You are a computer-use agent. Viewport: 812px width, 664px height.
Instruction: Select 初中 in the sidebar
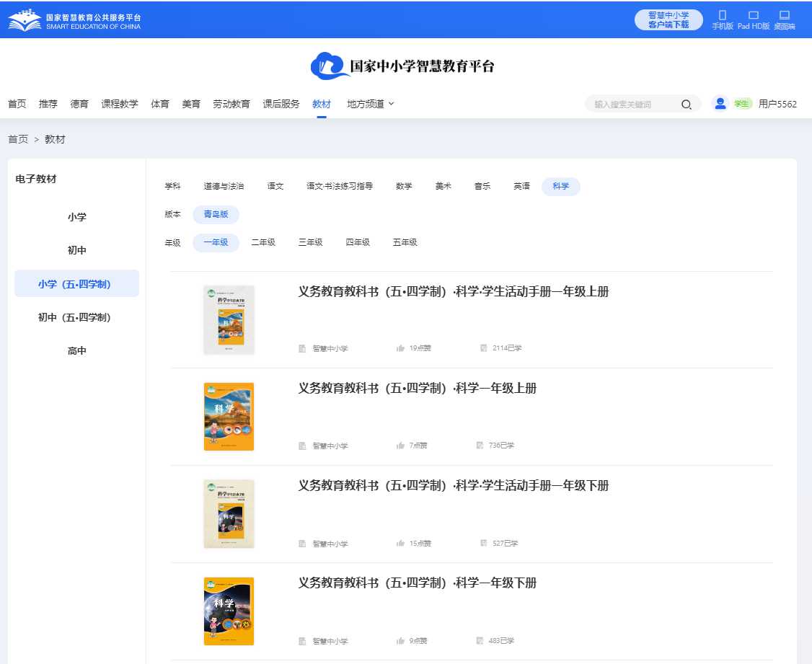76,250
